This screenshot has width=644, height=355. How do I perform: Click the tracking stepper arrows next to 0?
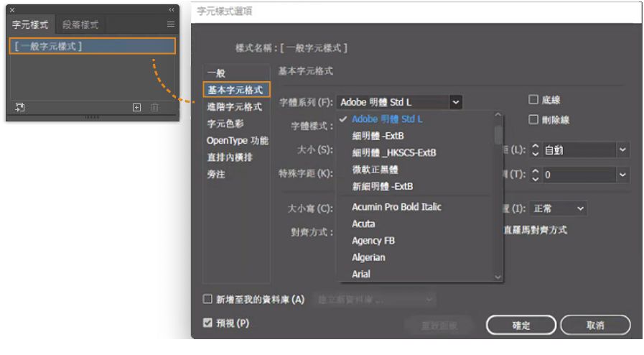point(535,175)
